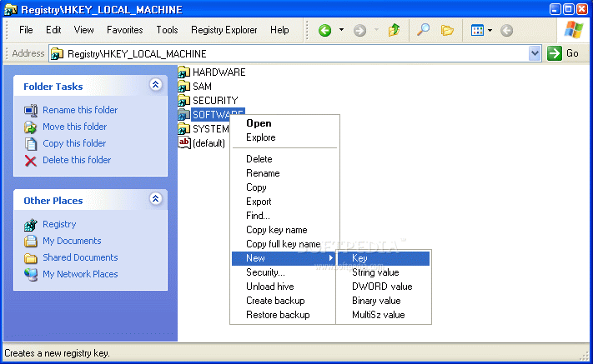Select the New submenu entry
Image resolution: width=593 pixels, height=364 pixels.
284,258
